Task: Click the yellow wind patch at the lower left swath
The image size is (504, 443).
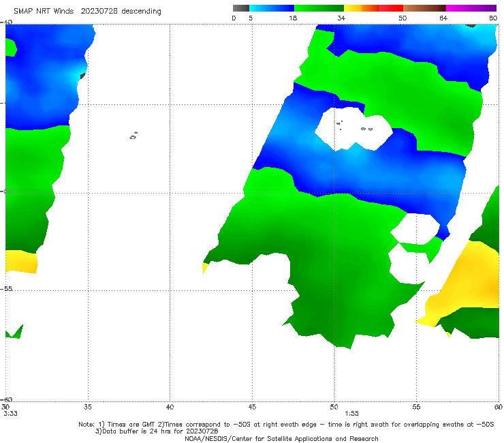Action: click(x=21, y=262)
